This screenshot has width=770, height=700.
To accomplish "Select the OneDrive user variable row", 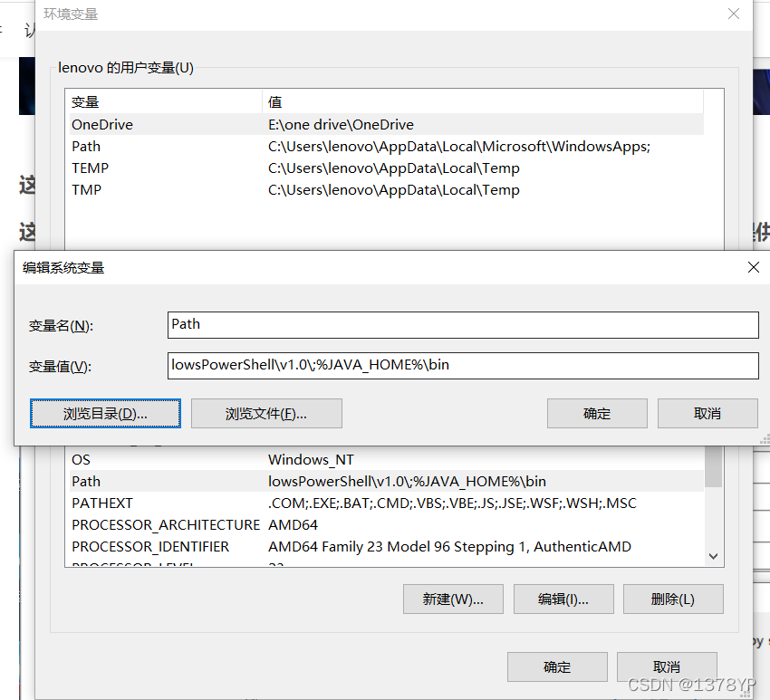I will [x=387, y=125].
